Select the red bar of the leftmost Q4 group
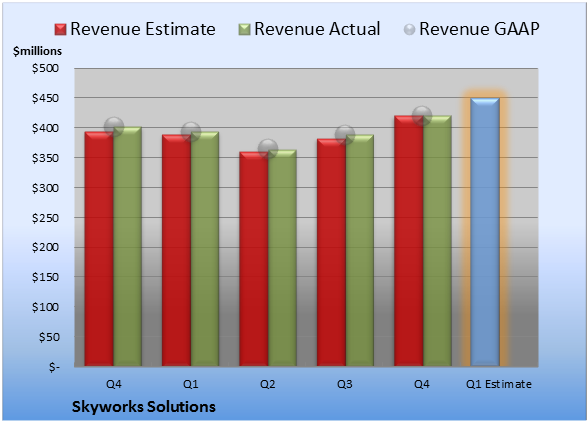This screenshot has height=422, width=588. point(99,249)
